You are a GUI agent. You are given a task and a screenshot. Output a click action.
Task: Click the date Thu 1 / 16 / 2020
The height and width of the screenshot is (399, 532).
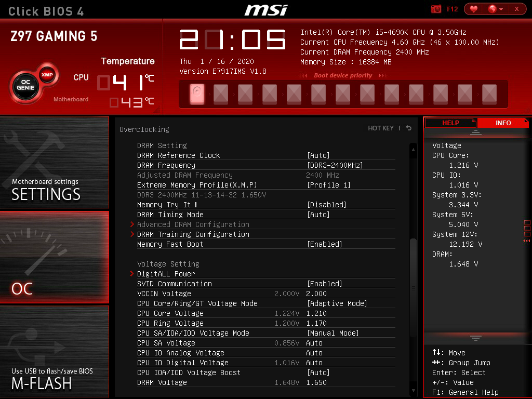pos(217,61)
